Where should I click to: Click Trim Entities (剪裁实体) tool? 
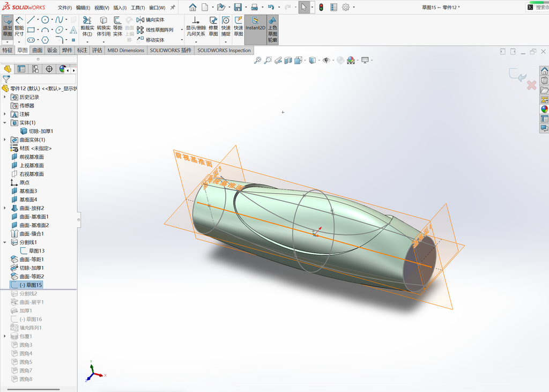[87, 27]
